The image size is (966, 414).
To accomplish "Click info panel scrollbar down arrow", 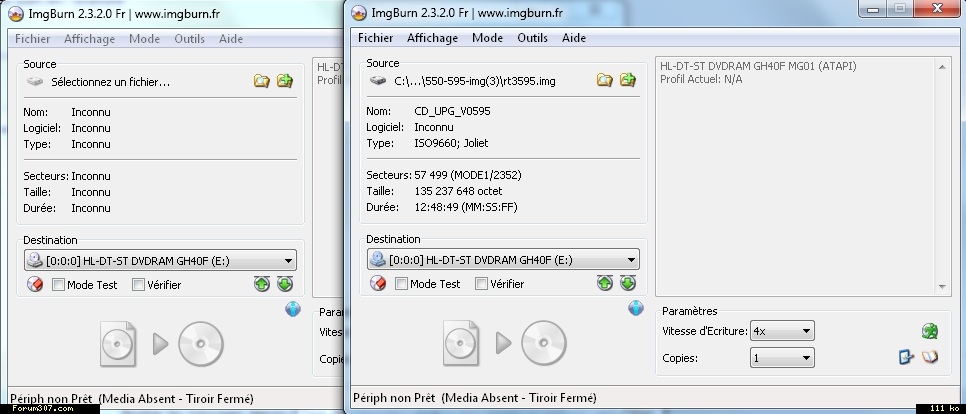I will click(942, 286).
